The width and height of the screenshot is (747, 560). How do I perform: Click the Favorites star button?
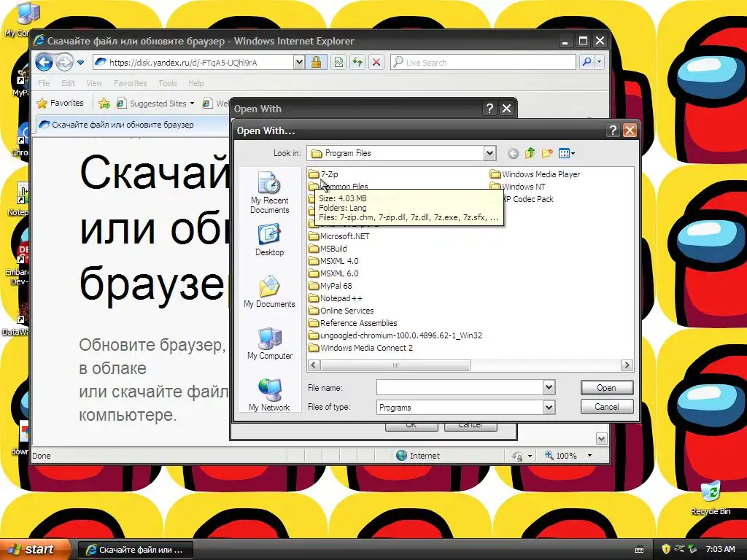tap(61, 103)
